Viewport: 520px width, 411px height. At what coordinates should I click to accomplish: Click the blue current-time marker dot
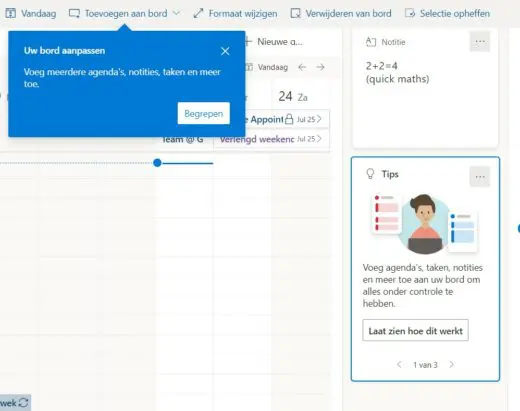pyautogui.click(x=157, y=163)
